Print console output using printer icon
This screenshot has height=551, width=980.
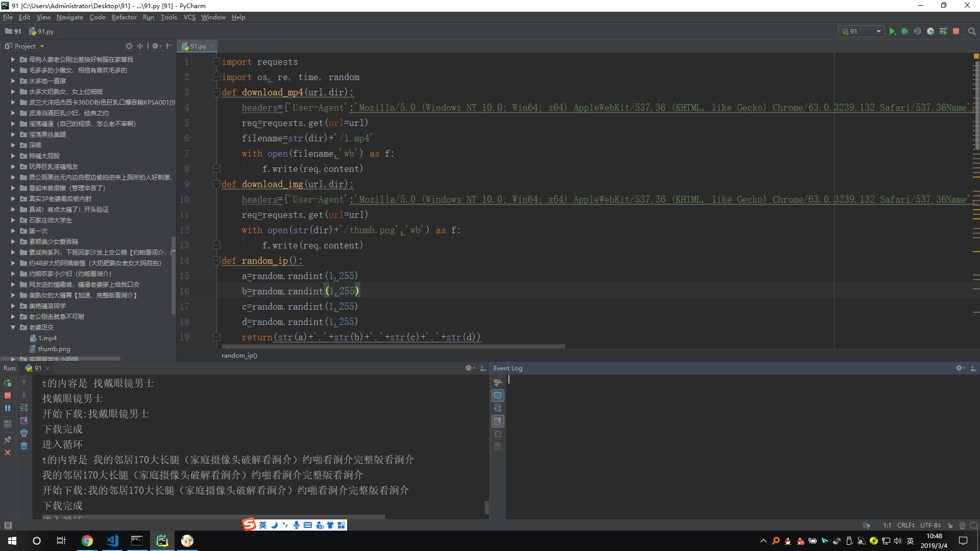(24, 433)
